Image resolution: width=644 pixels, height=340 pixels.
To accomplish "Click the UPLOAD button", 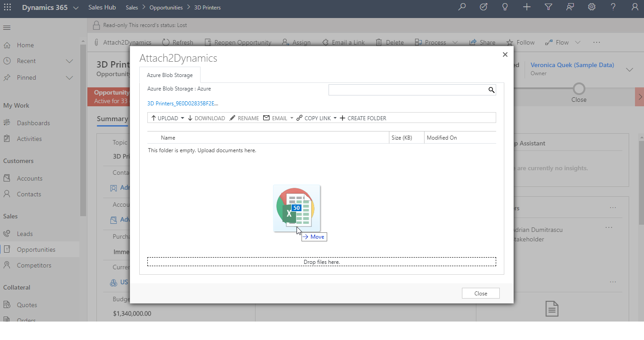I will pyautogui.click(x=165, y=118).
